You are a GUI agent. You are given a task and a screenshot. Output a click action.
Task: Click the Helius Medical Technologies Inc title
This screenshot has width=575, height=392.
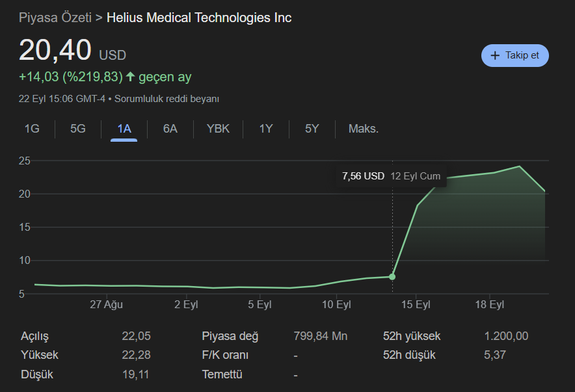(x=199, y=18)
